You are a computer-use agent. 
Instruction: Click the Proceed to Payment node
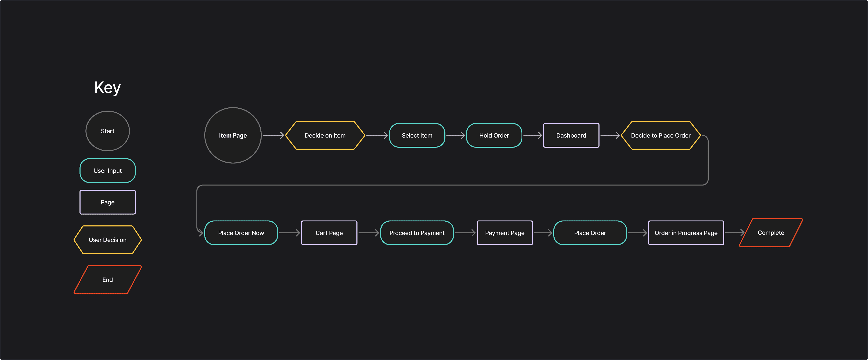tap(417, 233)
